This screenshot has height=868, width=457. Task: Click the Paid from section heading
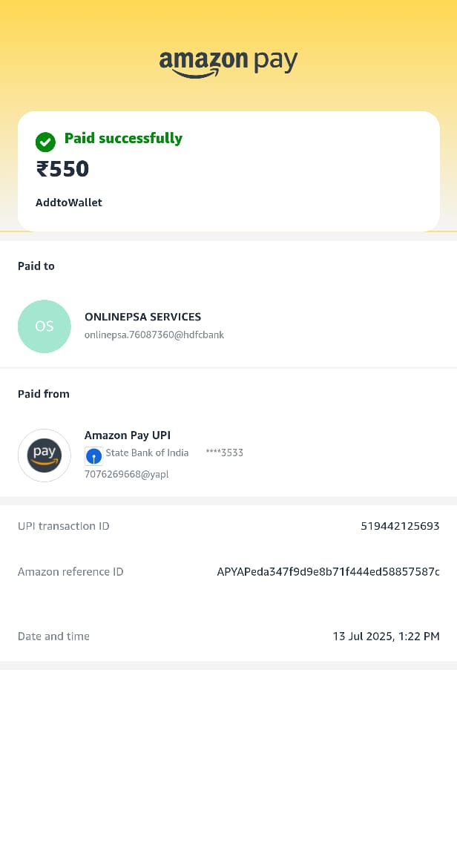coord(44,394)
